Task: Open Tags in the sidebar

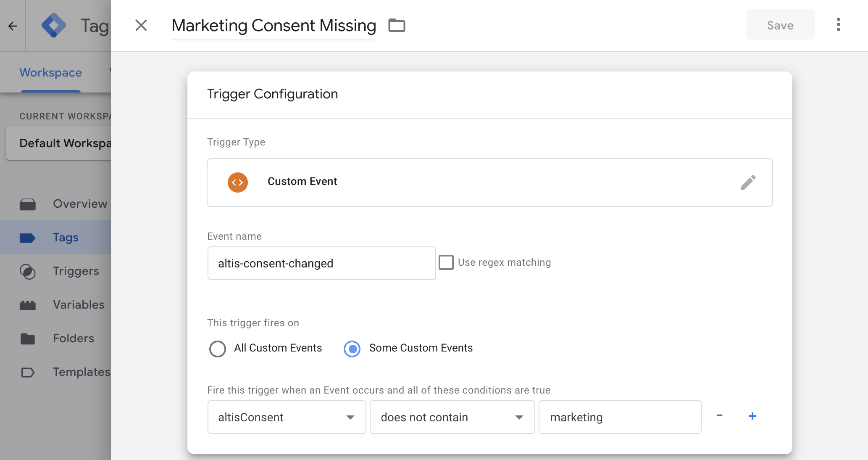Action: [55, 238]
